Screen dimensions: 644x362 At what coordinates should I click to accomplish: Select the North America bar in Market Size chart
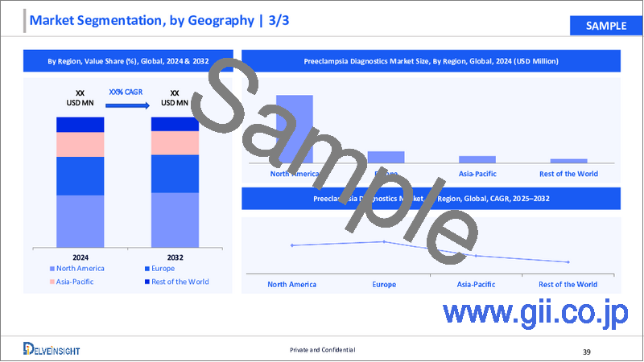coord(295,129)
